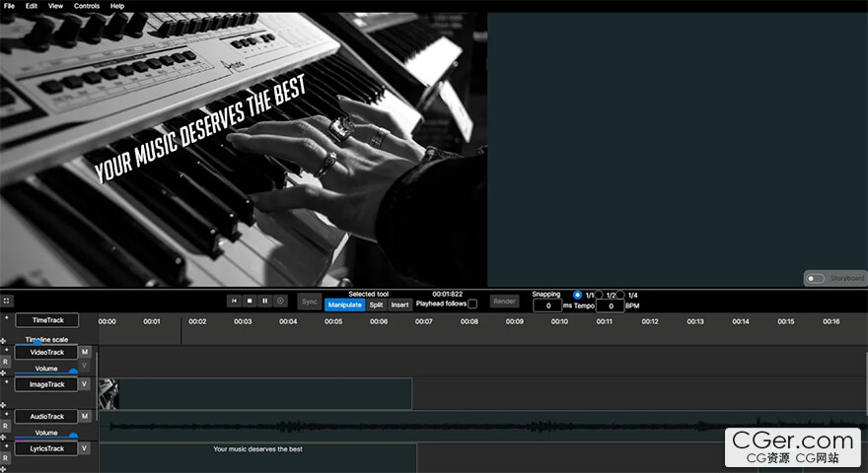Select the Split tool
The image size is (868, 473).
[377, 304]
